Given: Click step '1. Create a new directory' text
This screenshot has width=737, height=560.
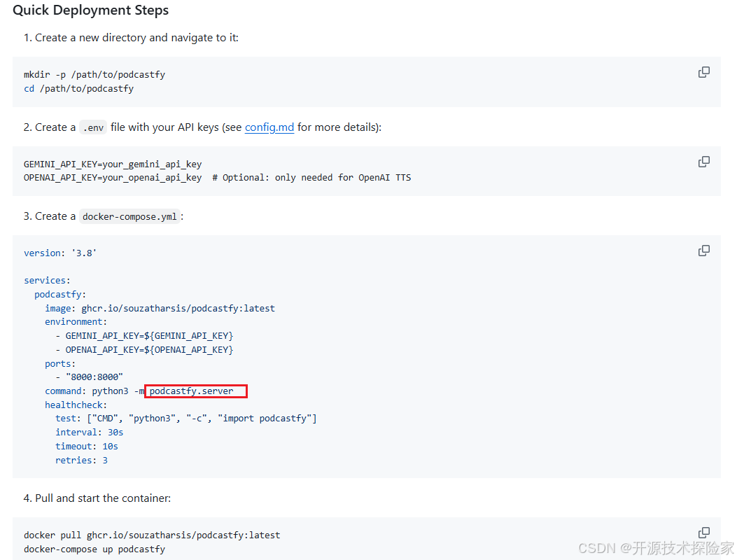Looking at the screenshot, I should click(x=131, y=38).
